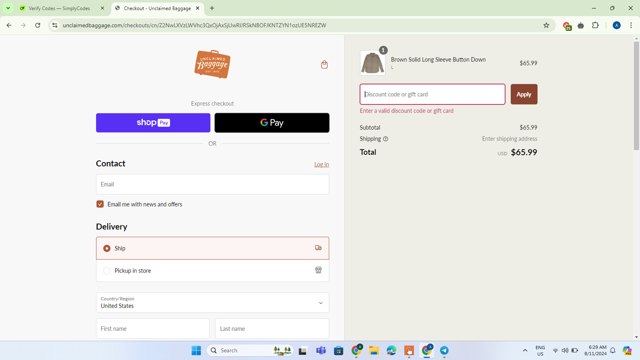Open the red coupon extension icon
The image size is (640, 360).
coord(567,26)
